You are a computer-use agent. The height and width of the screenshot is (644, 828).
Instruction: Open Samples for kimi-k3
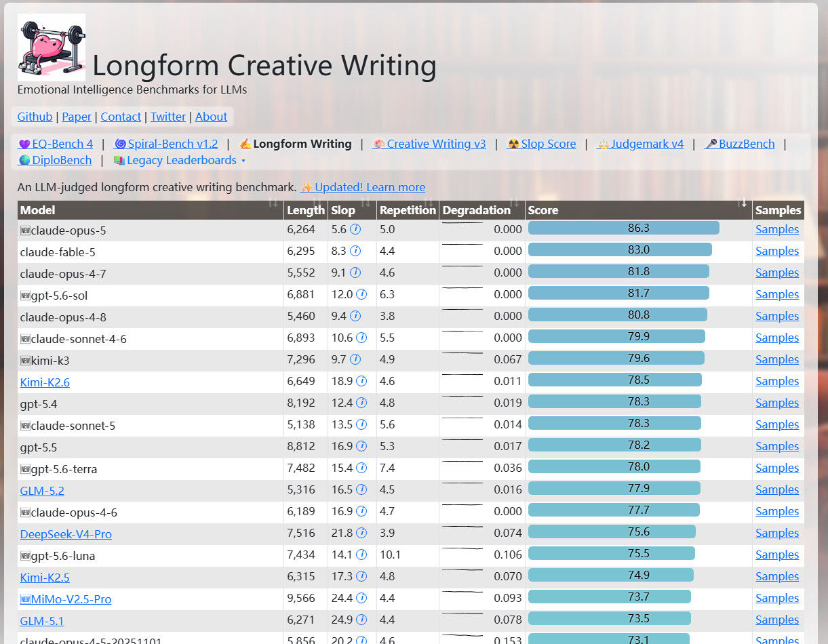tap(777, 359)
